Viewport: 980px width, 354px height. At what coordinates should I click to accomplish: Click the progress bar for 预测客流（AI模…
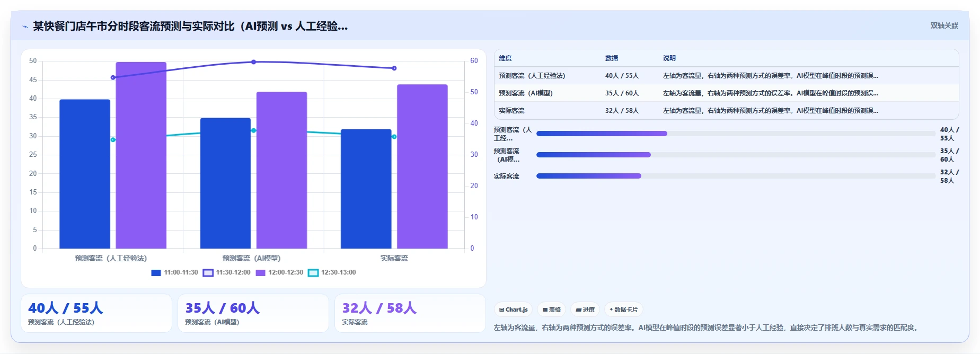(x=736, y=155)
